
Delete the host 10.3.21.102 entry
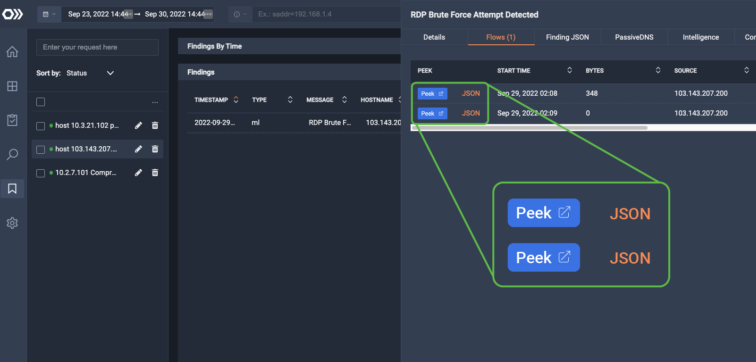click(155, 125)
